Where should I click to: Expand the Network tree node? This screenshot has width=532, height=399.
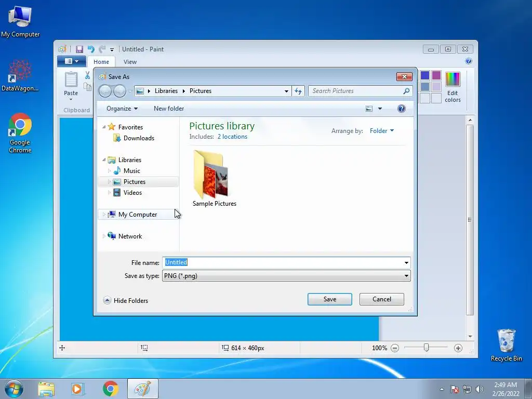(104, 236)
